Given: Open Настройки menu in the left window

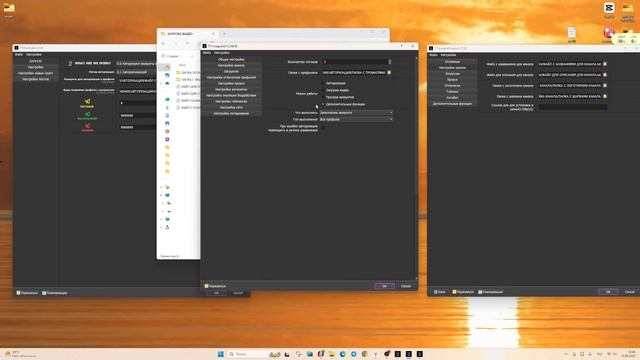Looking at the screenshot, I should (x=33, y=54).
